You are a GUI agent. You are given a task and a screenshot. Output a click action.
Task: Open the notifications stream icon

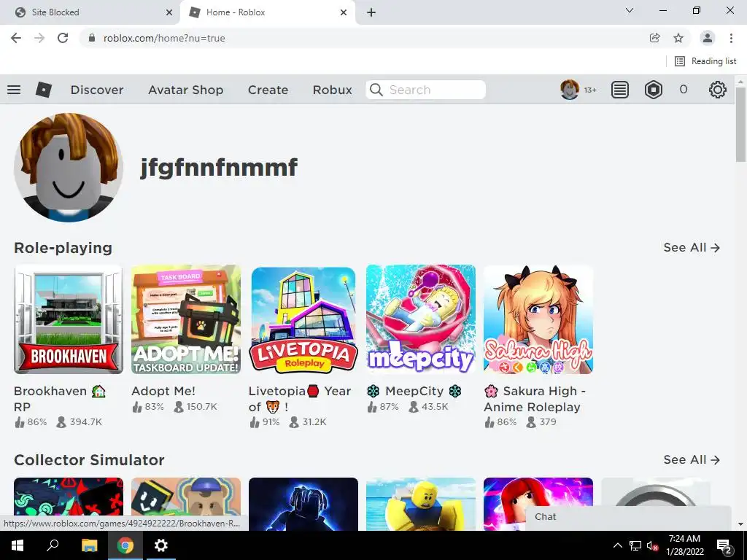point(620,90)
